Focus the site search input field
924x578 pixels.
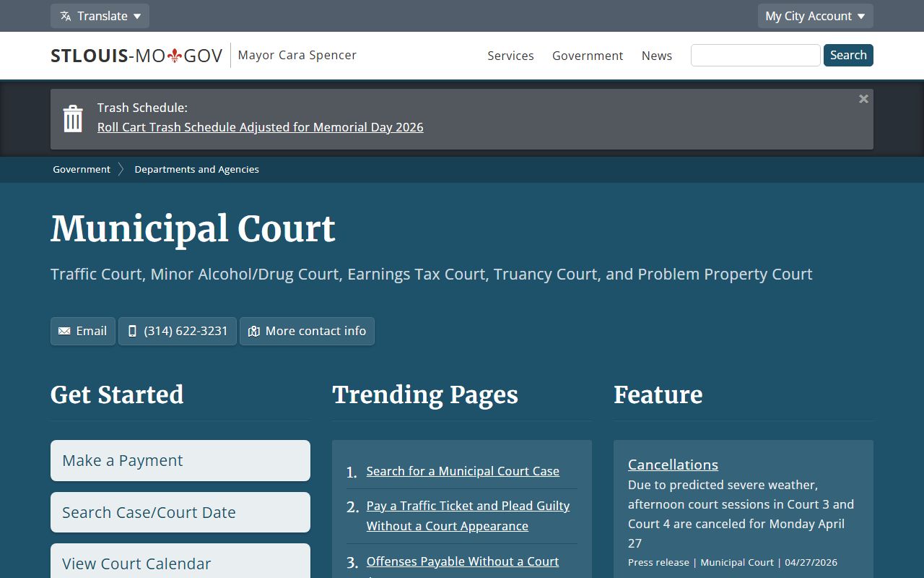(x=756, y=55)
